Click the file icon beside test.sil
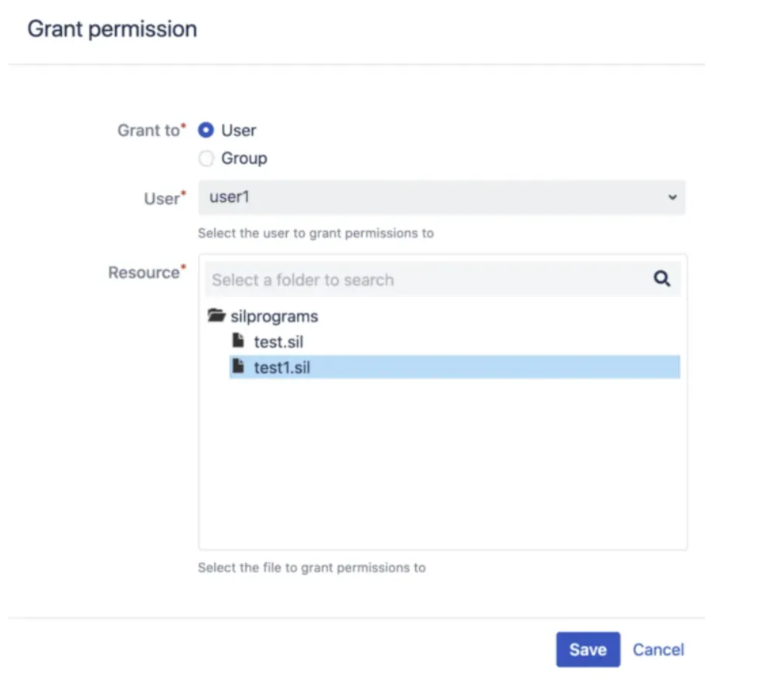Image resolution: width=784 pixels, height=679 pixels. (238, 340)
